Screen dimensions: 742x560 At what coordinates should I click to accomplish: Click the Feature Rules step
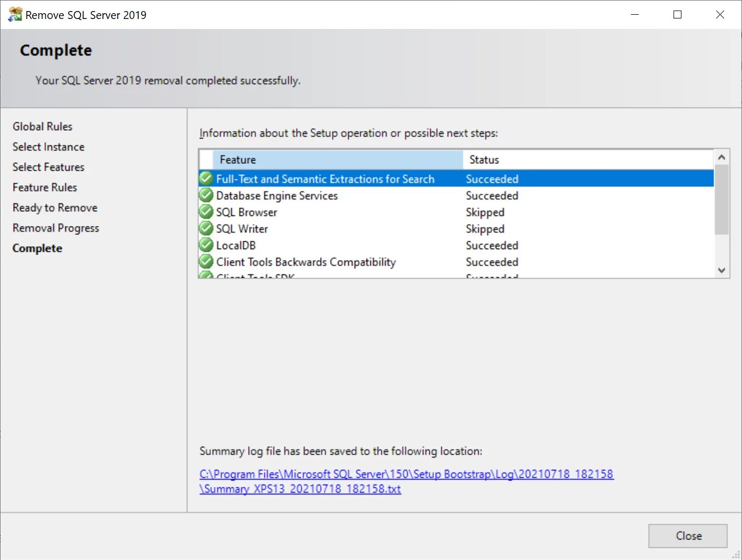[45, 187]
